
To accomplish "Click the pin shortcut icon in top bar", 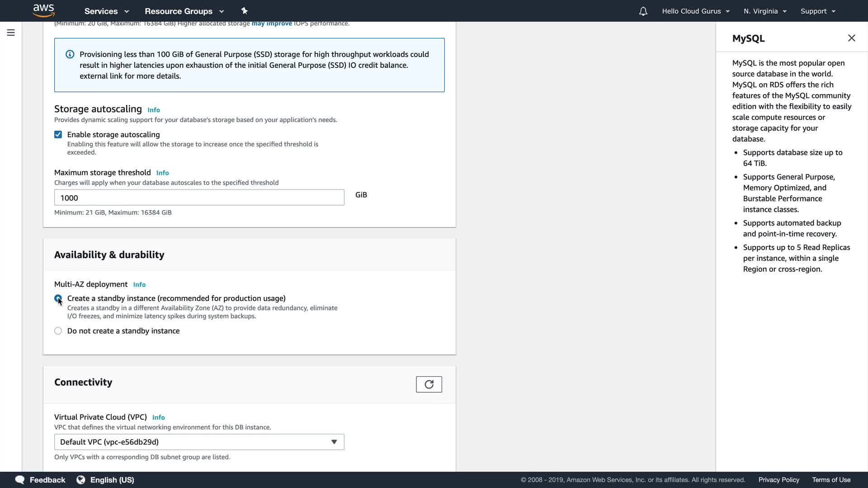I will click(x=244, y=11).
